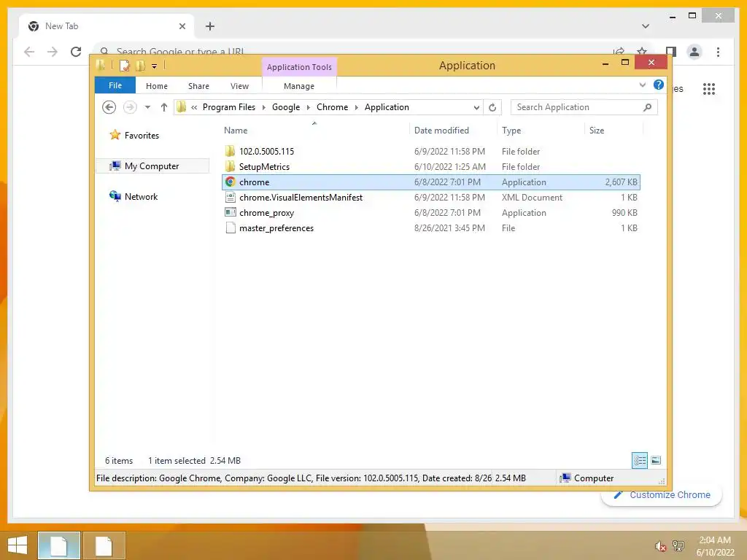Click the New Folder quick access icon

(x=140, y=66)
